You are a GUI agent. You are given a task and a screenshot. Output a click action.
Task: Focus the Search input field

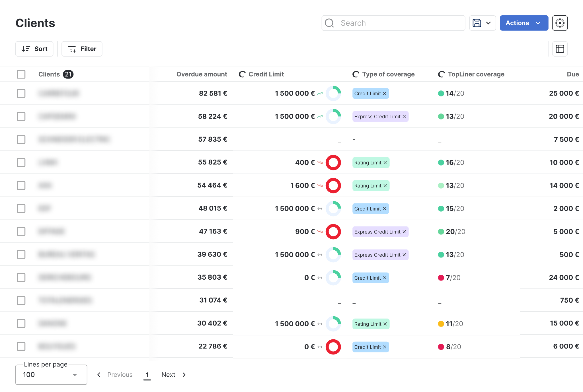click(x=399, y=23)
